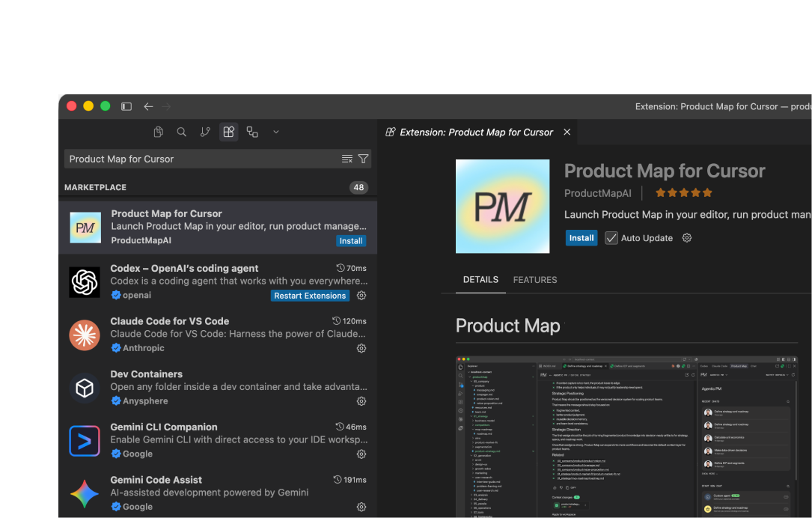The image size is (812, 518).
Task: Click the marketplace results count badge 48
Action: [359, 188]
